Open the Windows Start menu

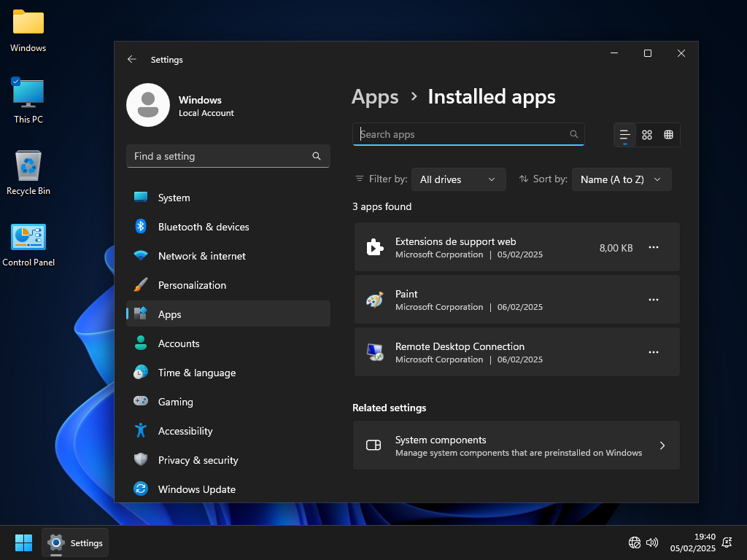click(x=23, y=542)
